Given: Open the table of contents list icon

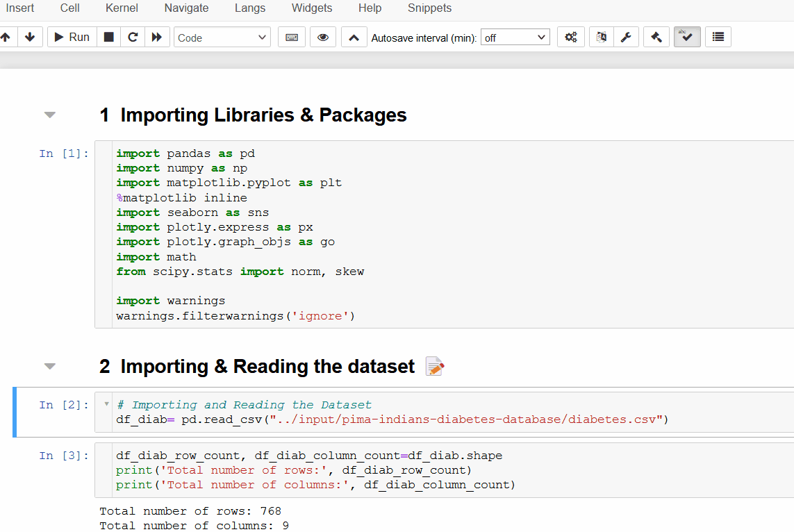Looking at the screenshot, I should [x=718, y=37].
